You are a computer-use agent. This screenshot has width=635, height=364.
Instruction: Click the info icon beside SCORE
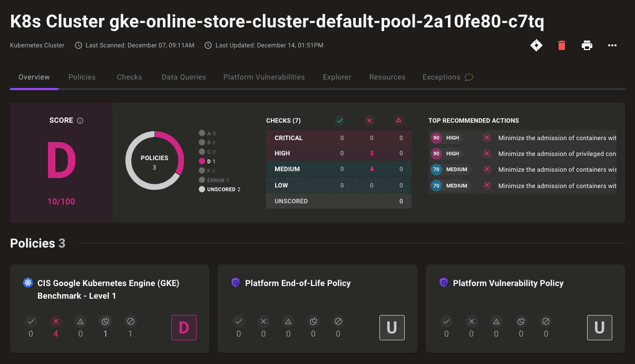click(80, 121)
